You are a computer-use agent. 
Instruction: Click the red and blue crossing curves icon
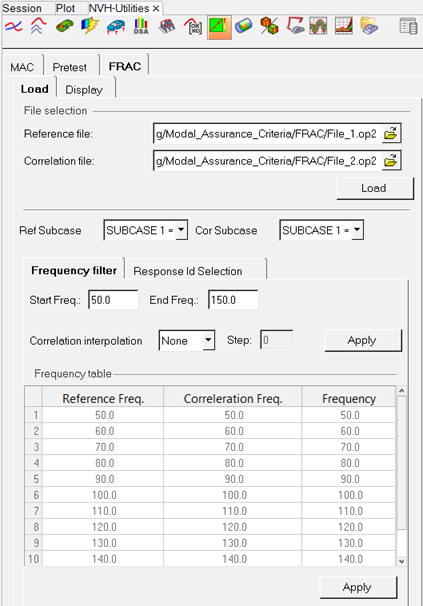(x=13, y=27)
